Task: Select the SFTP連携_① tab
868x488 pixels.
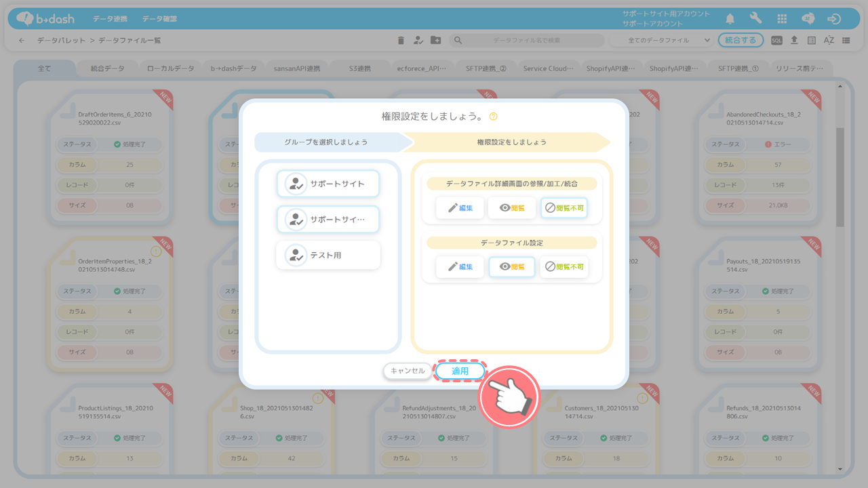Action: [x=738, y=68]
